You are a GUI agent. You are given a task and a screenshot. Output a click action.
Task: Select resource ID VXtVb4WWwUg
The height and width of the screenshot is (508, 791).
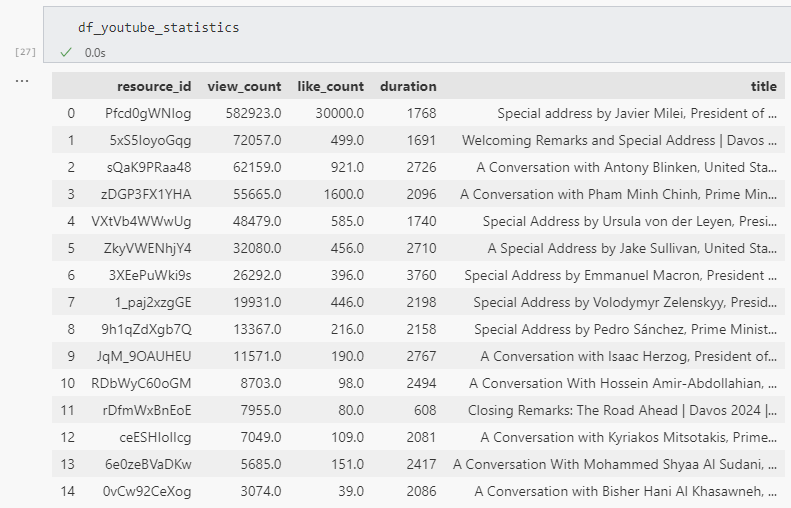point(141,221)
